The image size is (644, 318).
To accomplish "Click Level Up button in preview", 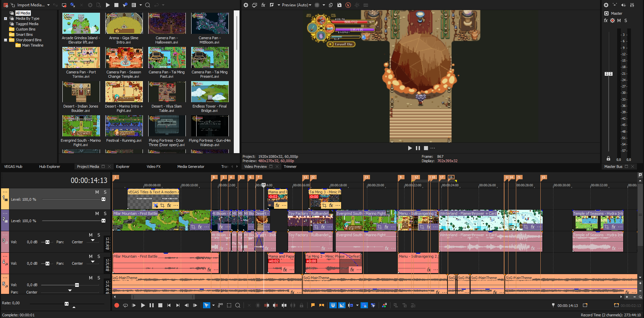I will (x=341, y=44).
